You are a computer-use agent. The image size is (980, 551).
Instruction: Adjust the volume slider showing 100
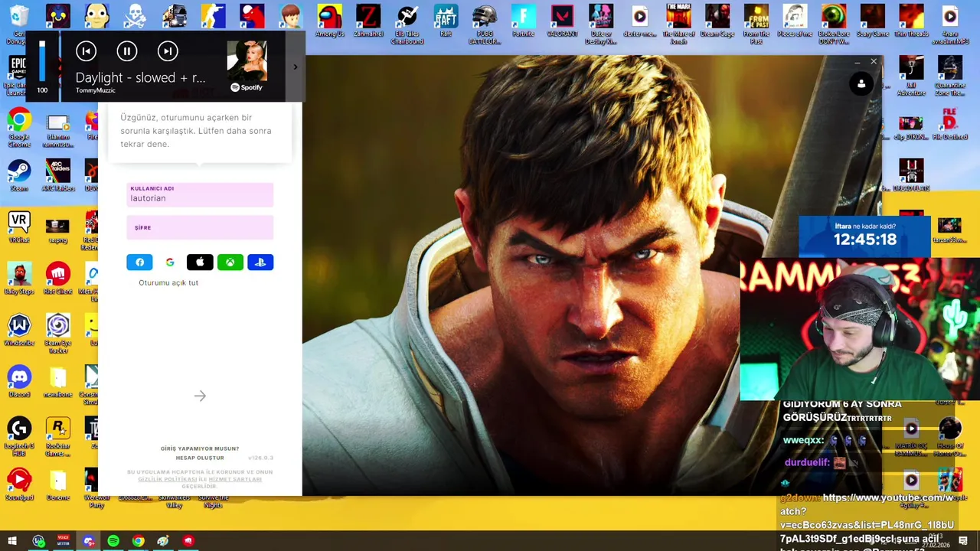[x=42, y=61]
